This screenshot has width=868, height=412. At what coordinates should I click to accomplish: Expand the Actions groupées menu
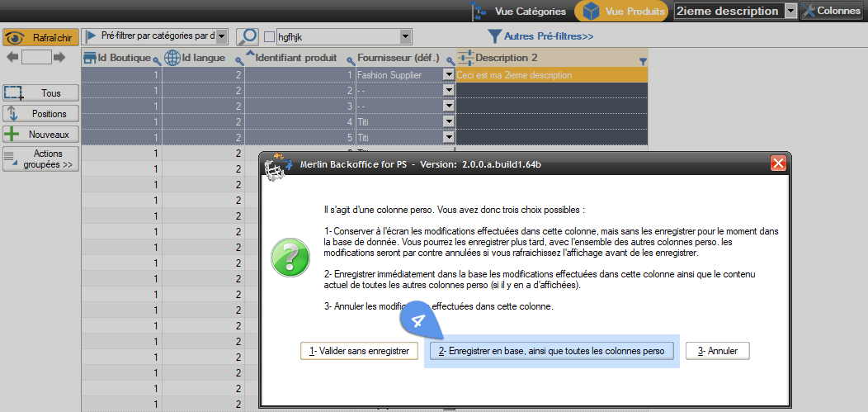coord(40,159)
